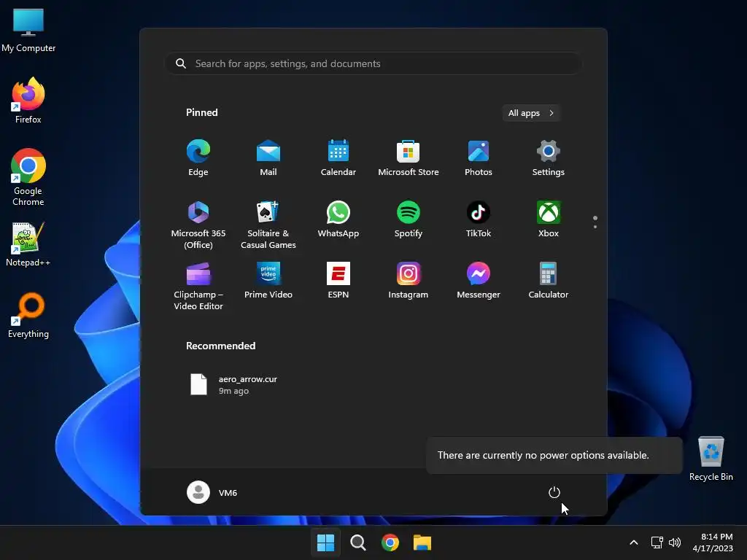
Task: Select Everything desktop shortcut
Action: (28, 316)
